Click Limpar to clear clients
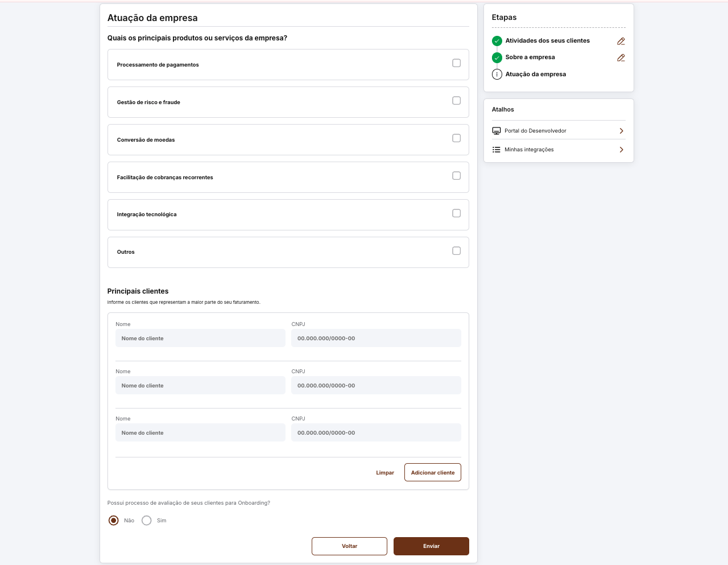 [385, 473]
